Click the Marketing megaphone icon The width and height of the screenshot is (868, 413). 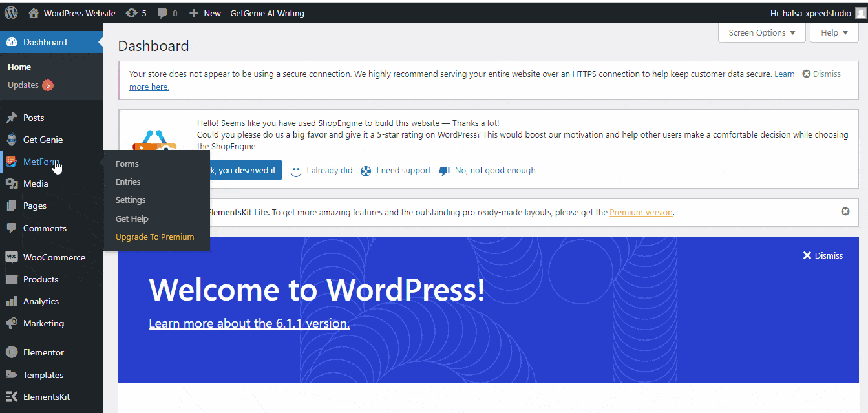(12, 323)
